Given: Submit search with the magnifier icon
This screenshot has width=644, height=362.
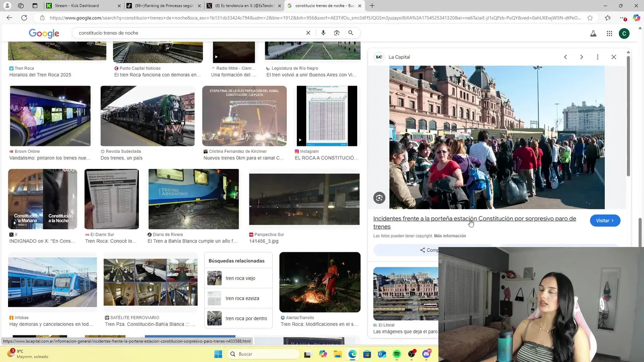Looking at the screenshot, I should click(x=351, y=33).
